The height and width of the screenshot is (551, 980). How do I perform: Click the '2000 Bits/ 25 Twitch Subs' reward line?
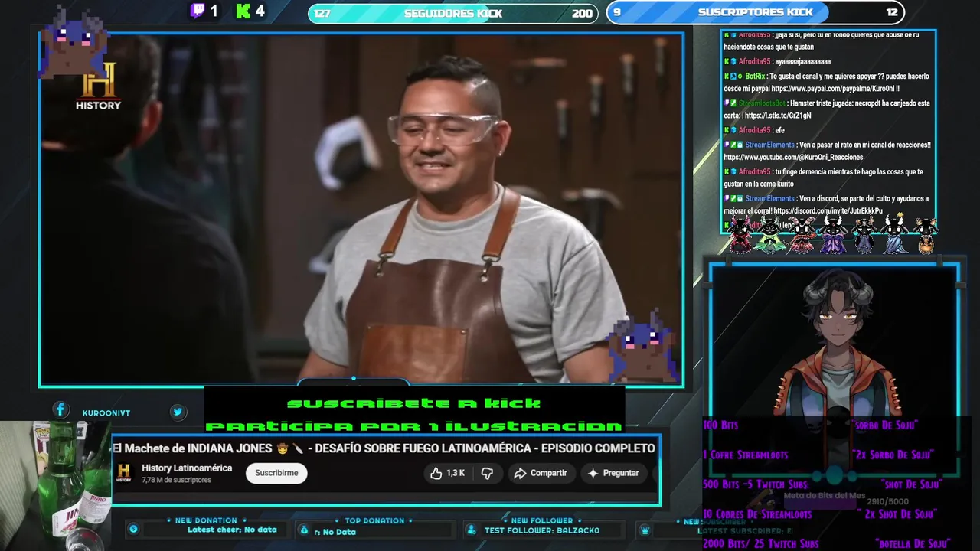[x=760, y=543]
